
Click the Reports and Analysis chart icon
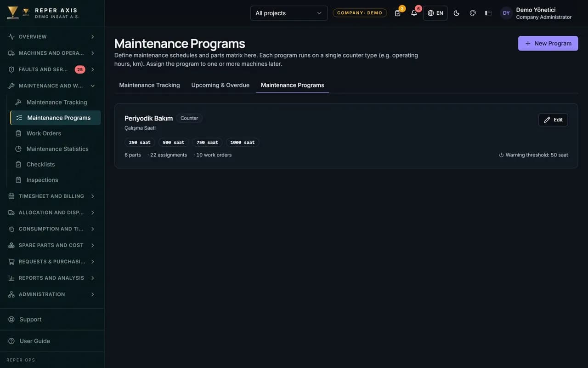(x=11, y=278)
